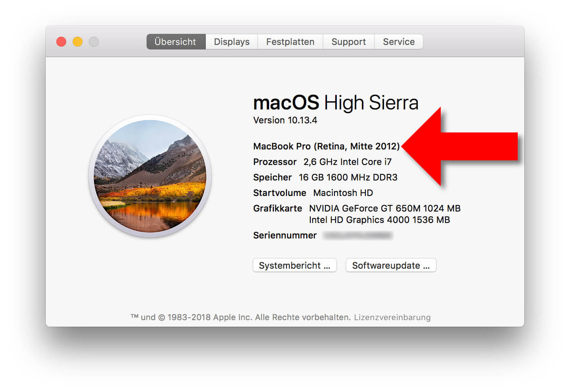Click the NVIDIA GeForce GT 650M 1024 MB line
570x392 pixels.
pos(385,208)
